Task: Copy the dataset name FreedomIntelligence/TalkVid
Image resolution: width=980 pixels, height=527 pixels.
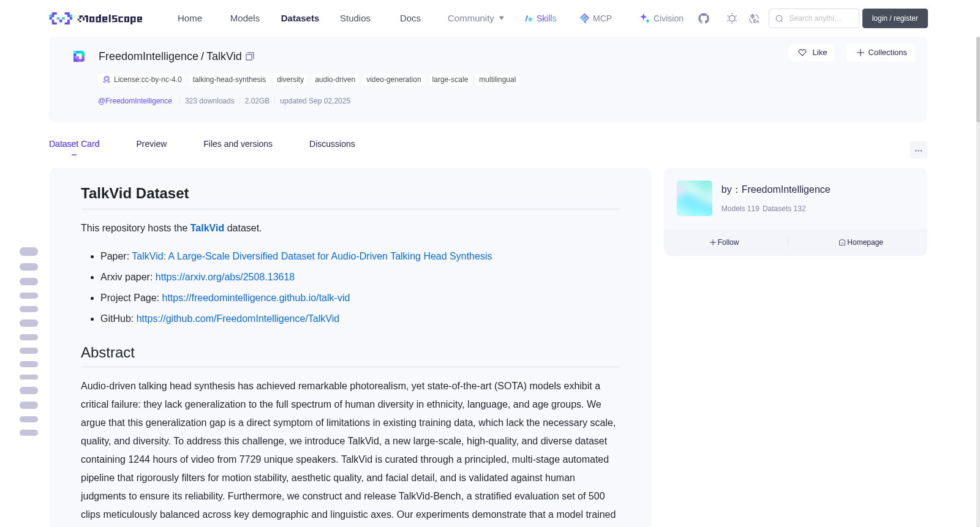Action: point(250,56)
